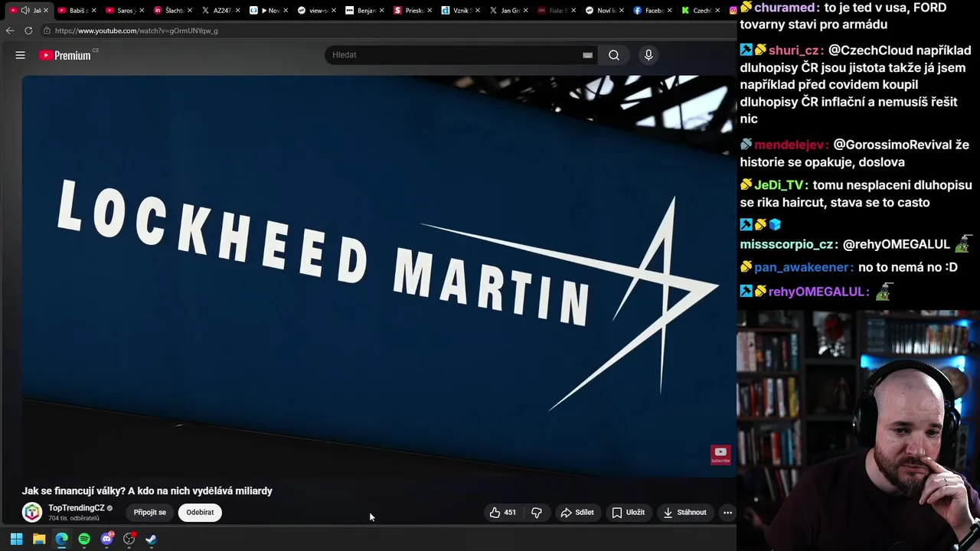The width and height of the screenshot is (980, 551).
Task: Click chat username JeDi_TV
Action: point(779,185)
